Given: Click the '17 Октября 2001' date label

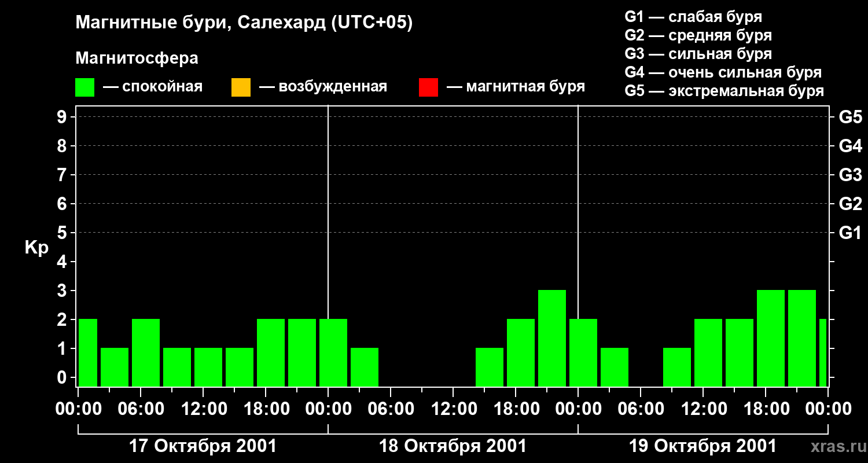Looking at the screenshot, I should [203, 446].
